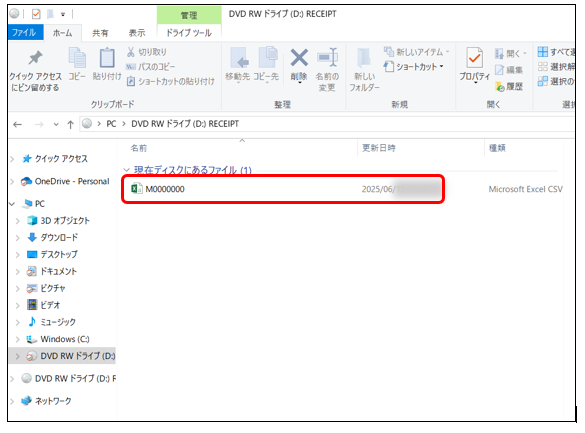Viewport: 585px width, 433px height.
Task: Click the Pin to Quick Access icon
Action: tap(35, 58)
